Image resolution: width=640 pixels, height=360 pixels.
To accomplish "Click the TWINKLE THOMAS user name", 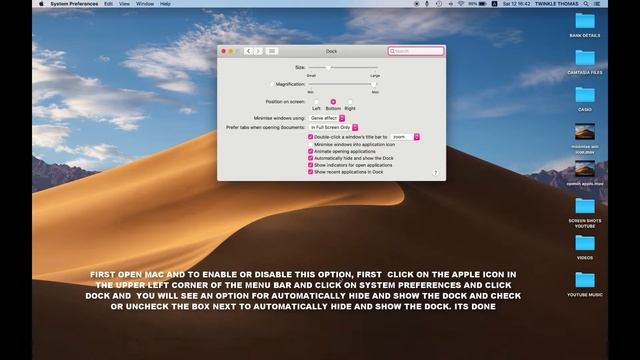I will click(x=556, y=4).
